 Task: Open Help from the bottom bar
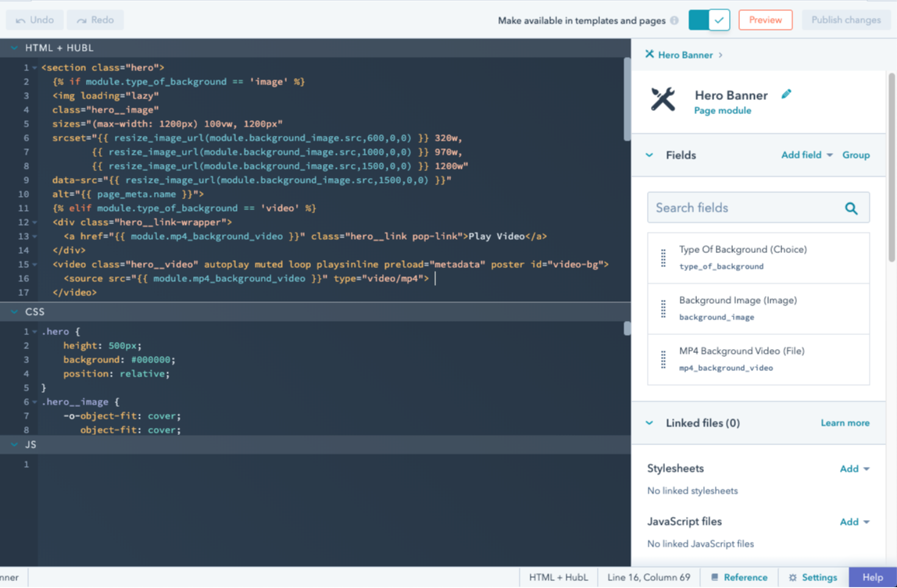point(872,576)
